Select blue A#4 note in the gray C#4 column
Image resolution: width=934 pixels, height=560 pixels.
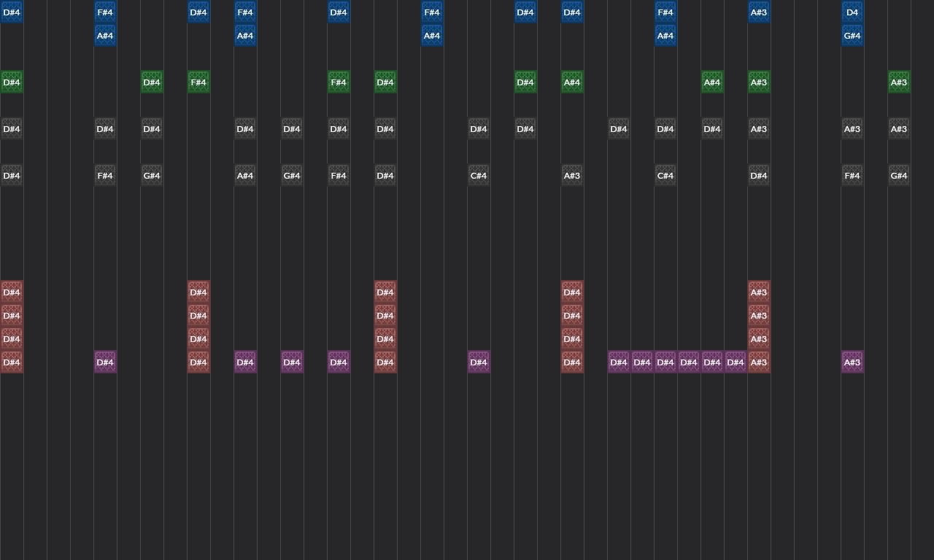point(665,36)
